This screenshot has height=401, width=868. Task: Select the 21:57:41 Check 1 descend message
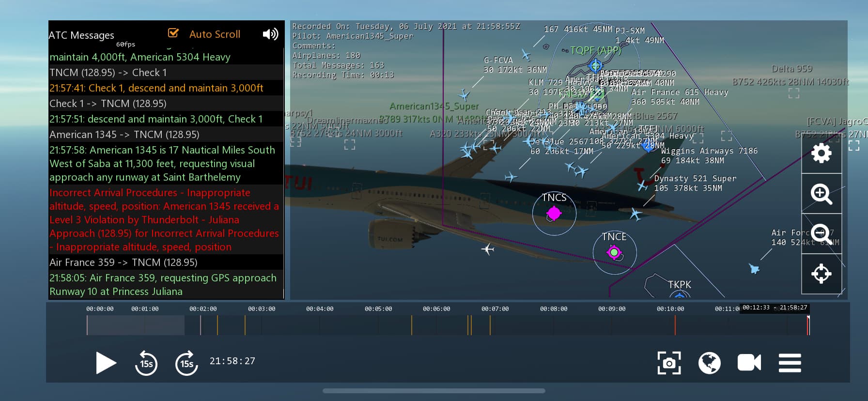(166, 88)
